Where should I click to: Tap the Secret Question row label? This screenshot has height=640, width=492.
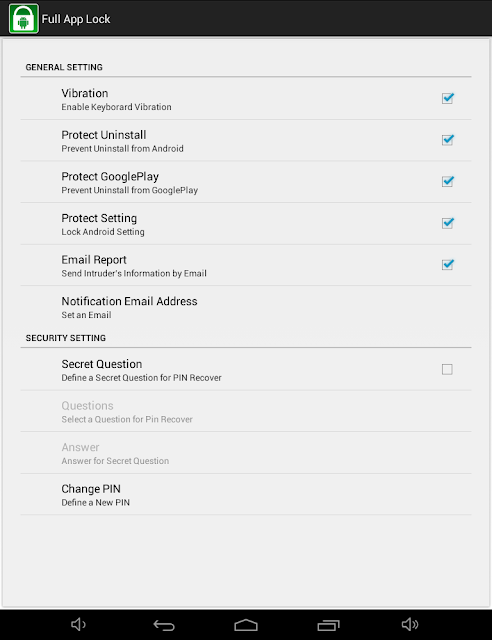point(102,364)
